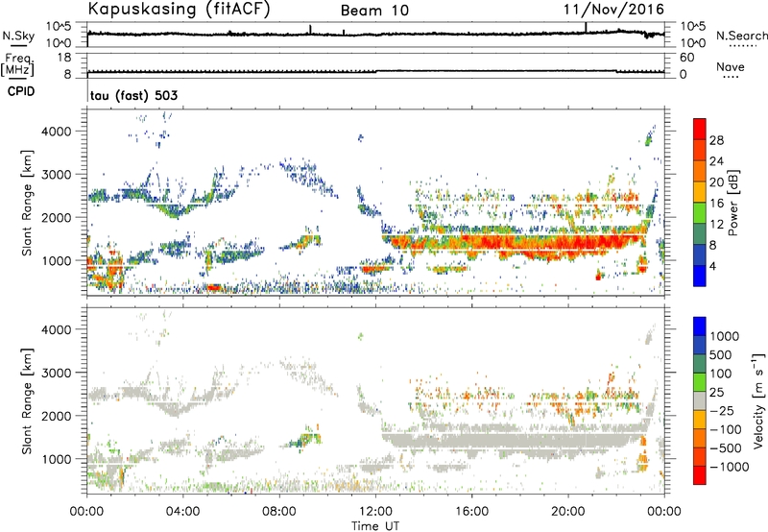Viewport: 768px width, 532px height.
Task: Click the 'N.Search' legend label
Action: click(x=741, y=36)
